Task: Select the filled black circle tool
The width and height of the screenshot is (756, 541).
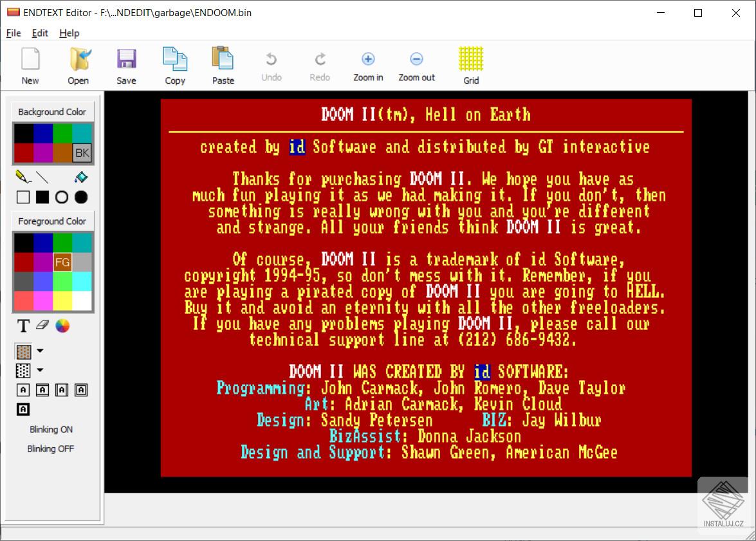Action: (x=81, y=197)
